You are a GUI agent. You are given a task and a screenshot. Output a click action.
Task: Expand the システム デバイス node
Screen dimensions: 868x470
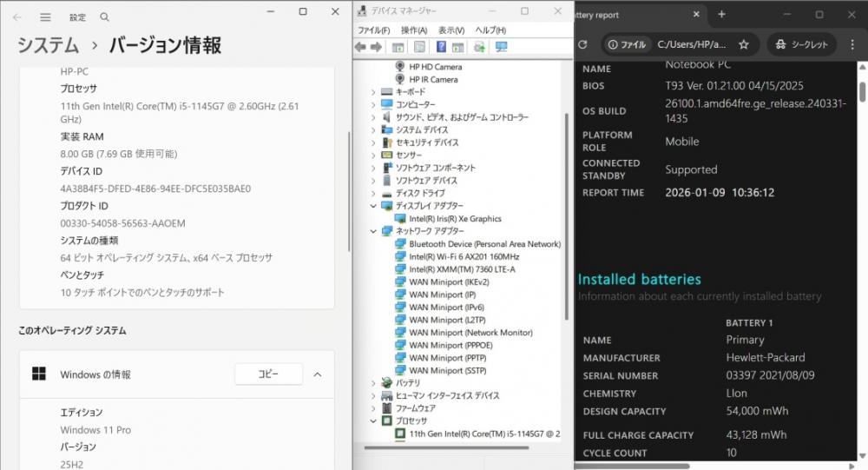tap(373, 129)
